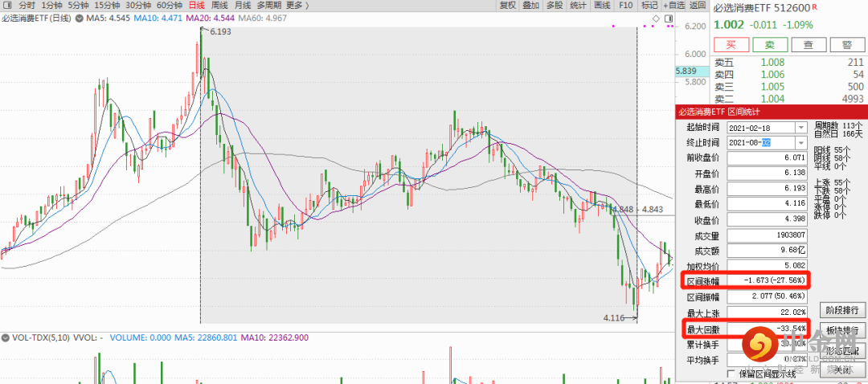
Task: Click the diamond marker icon above chart
Action: pos(656,18)
